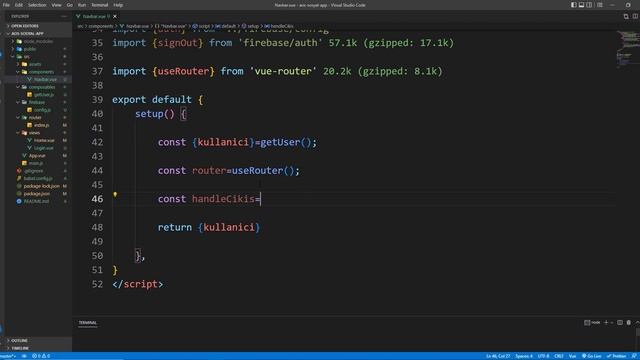Open main.js in the file tree
Image resolution: width=640 pixels, height=360 pixels.
tap(38, 163)
